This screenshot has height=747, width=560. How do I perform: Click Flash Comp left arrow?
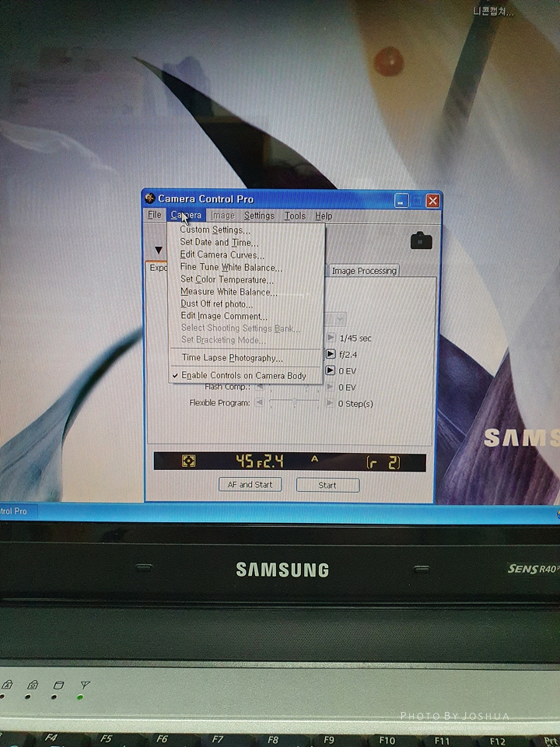pyautogui.click(x=259, y=387)
